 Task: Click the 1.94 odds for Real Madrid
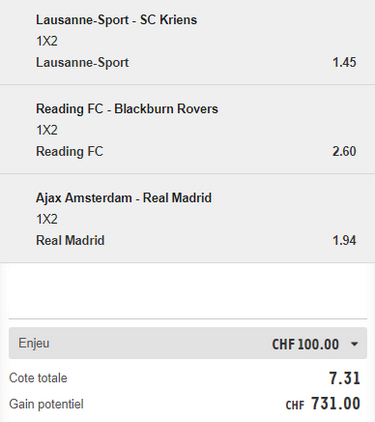[x=344, y=240]
